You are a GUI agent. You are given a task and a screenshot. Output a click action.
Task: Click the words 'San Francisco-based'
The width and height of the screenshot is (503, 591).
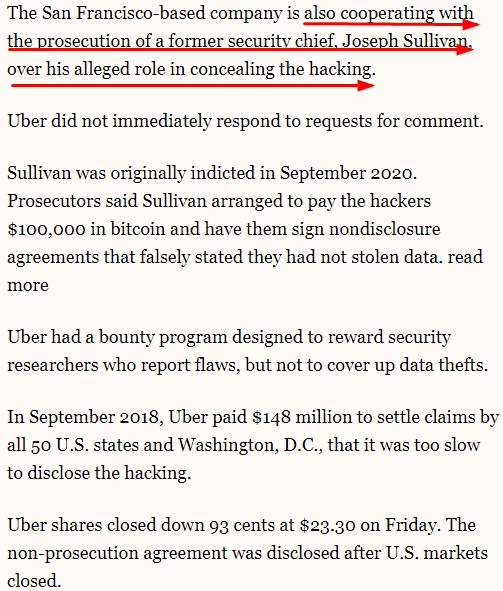[124, 13]
